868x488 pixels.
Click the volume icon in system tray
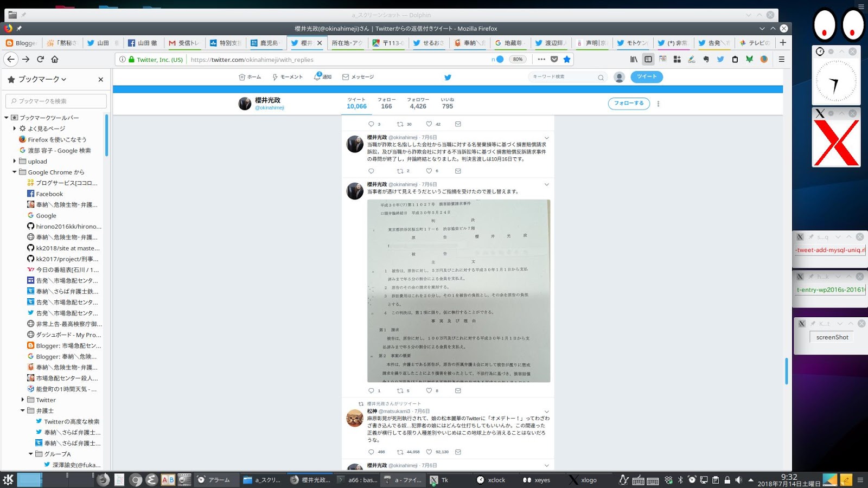coord(738,480)
